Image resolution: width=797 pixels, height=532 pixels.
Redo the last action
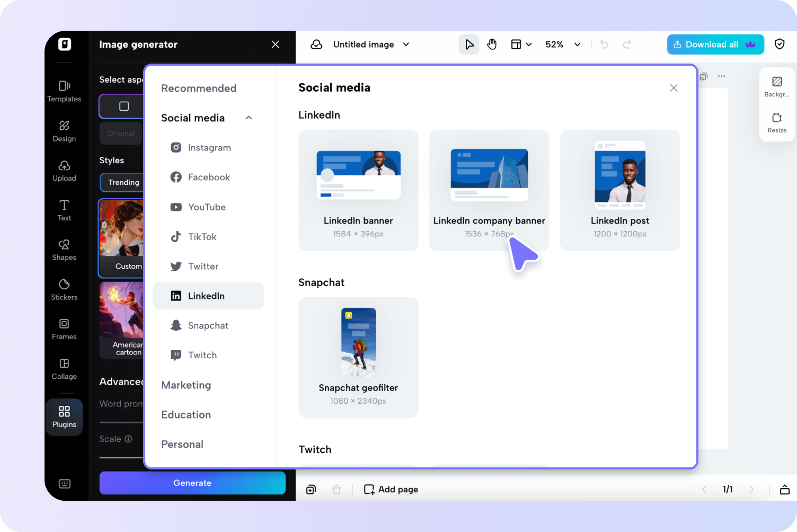tap(627, 45)
